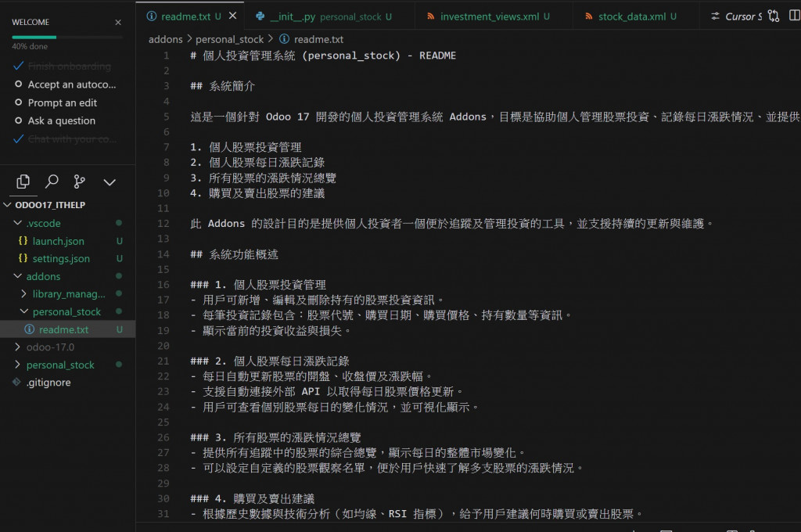The height and width of the screenshot is (532, 801).
Task: Open the .gitignore file
Action: 67,383
